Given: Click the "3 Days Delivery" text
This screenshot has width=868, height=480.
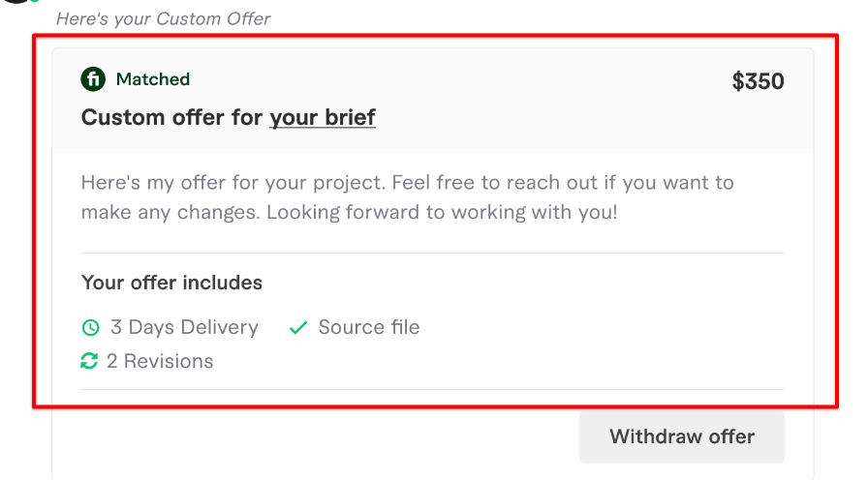Looking at the screenshot, I should pyautogui.click(x=184, y=328).
